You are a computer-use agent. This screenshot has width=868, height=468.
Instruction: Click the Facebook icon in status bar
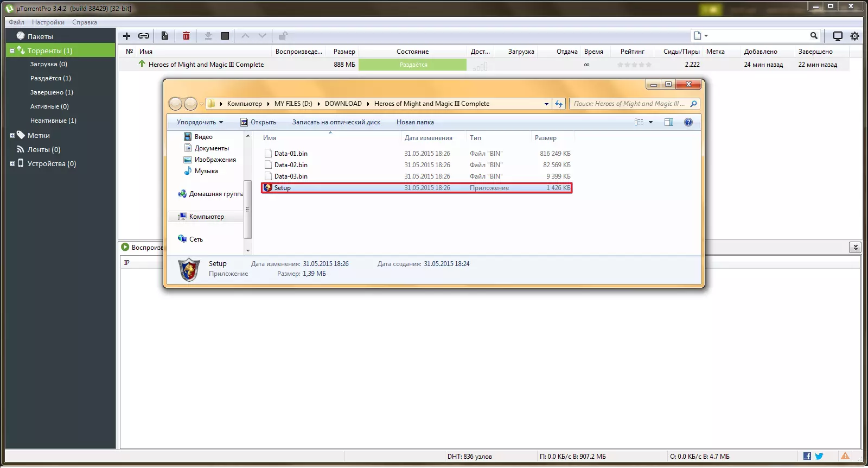[807, 456]
